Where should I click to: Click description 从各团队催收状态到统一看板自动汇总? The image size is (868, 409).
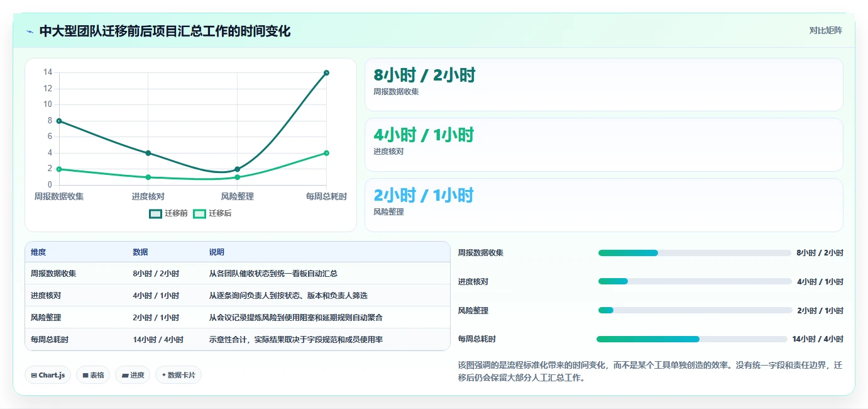coord(273,274)
